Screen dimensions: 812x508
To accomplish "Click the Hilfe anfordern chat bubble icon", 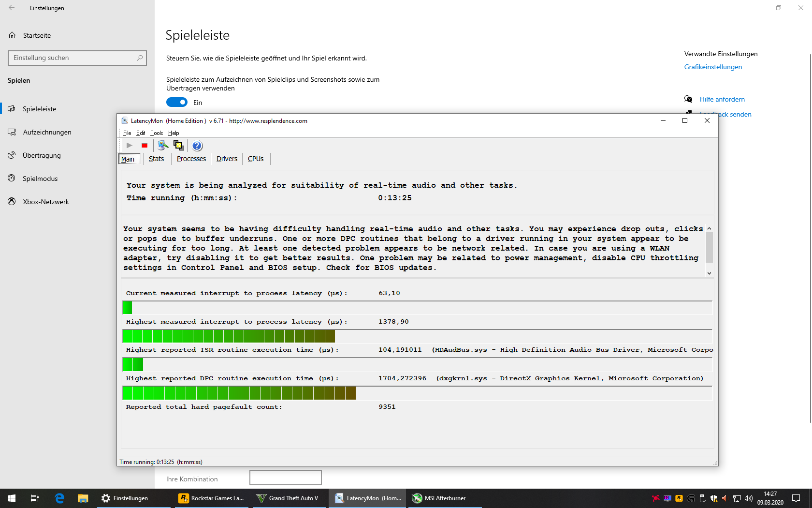I will [688, 99].
